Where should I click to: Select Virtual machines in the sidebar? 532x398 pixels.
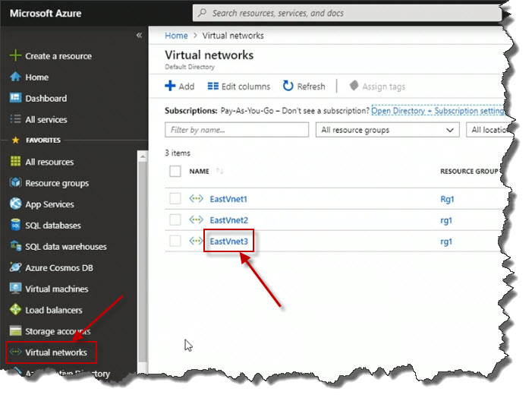click(57, 289)
